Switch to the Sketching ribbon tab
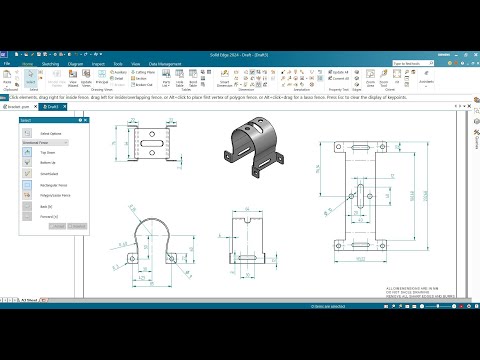Screen dimensions: 480x360 [50, 64]
